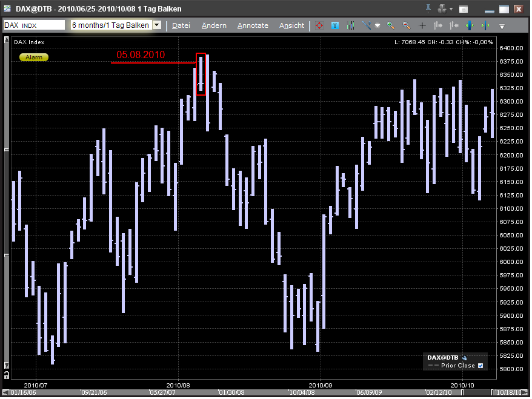This screenshot has height=399, width=532.
Task: Select the trendline drawing tool
Action: click(366, 25)
